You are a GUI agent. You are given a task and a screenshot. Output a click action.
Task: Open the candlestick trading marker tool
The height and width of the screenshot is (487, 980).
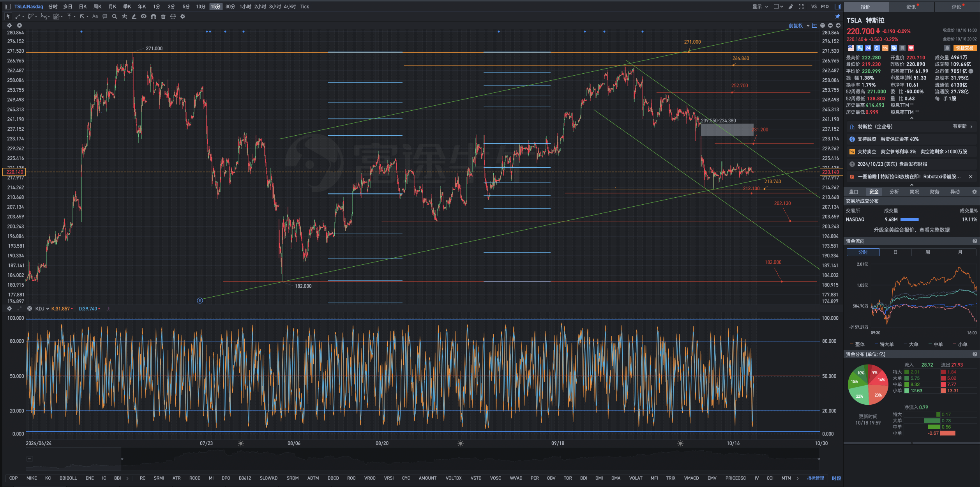coord(124,16)
